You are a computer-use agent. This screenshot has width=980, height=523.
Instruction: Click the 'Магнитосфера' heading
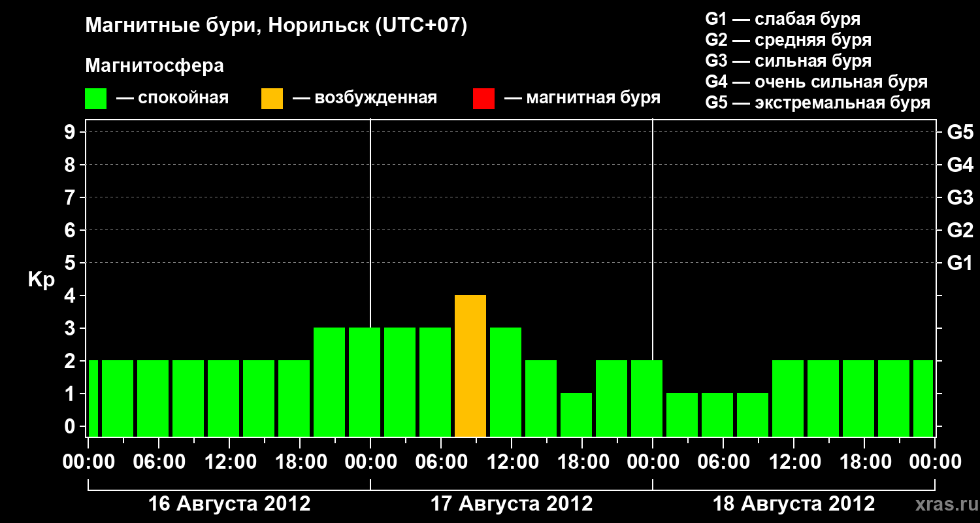coord(155,66)
